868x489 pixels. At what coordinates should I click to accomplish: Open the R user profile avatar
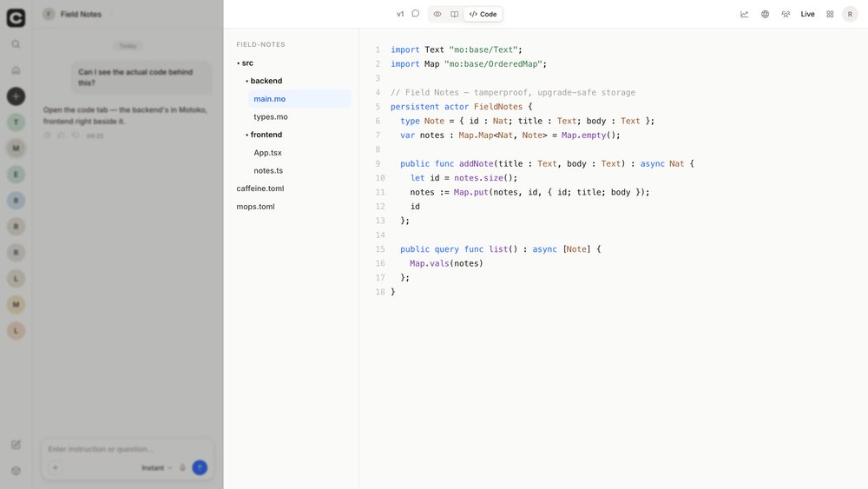click(x=850, y=15)
